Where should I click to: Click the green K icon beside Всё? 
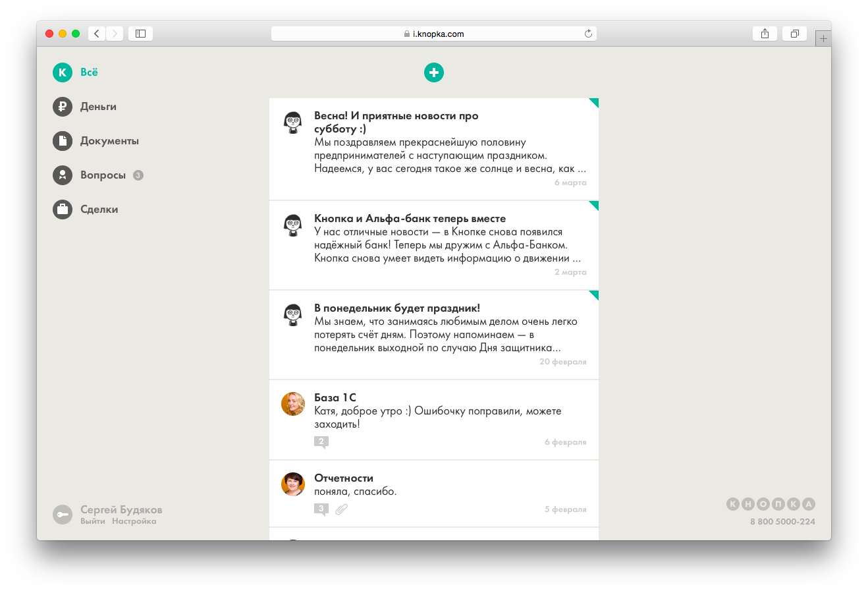pos(63,72)
